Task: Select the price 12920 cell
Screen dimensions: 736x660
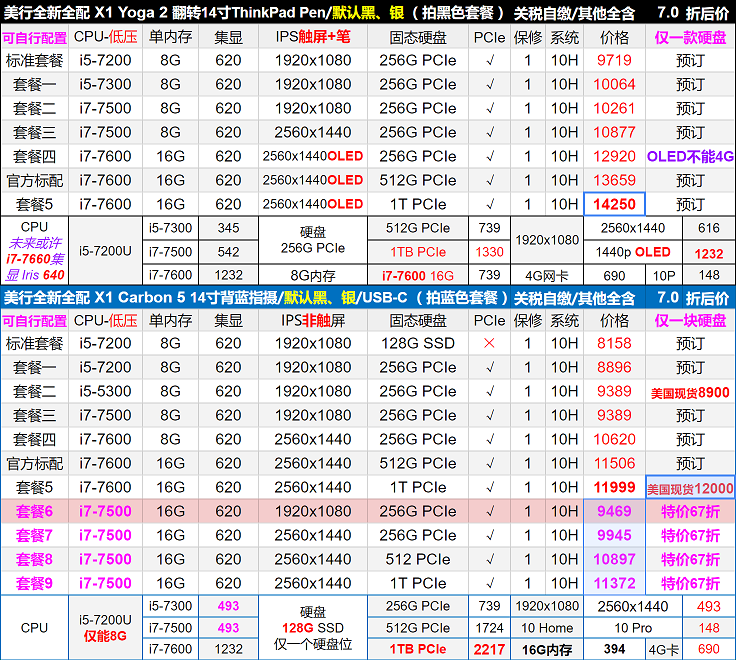Action: (614, 156)
